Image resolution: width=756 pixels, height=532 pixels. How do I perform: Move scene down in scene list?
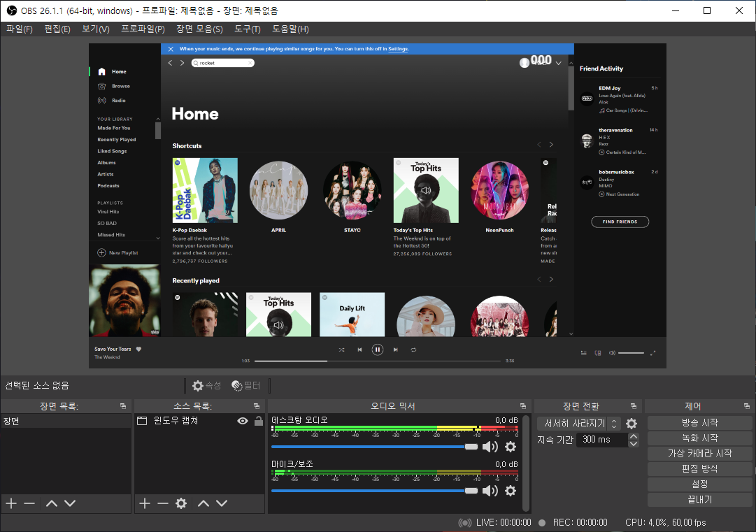point(70,503)
